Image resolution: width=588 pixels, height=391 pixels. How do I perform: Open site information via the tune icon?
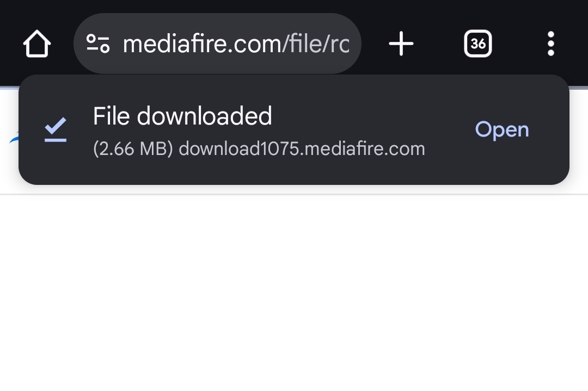coord(98,44)
